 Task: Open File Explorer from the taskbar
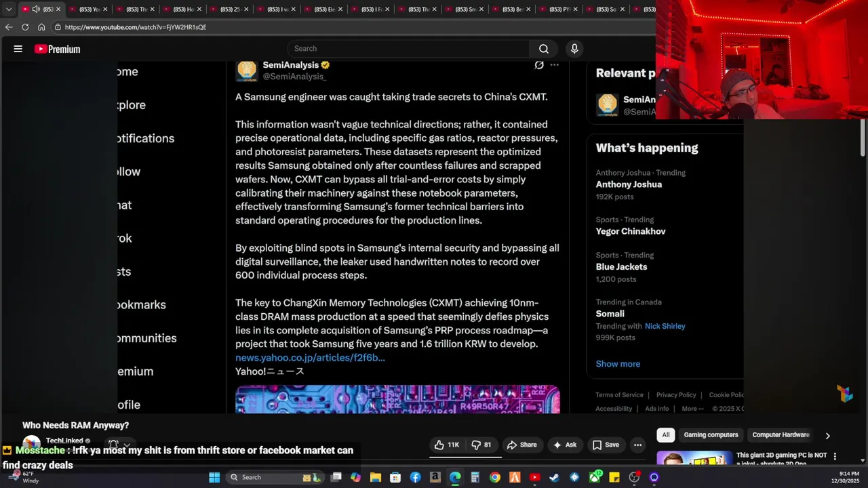[x=376, y=477]
